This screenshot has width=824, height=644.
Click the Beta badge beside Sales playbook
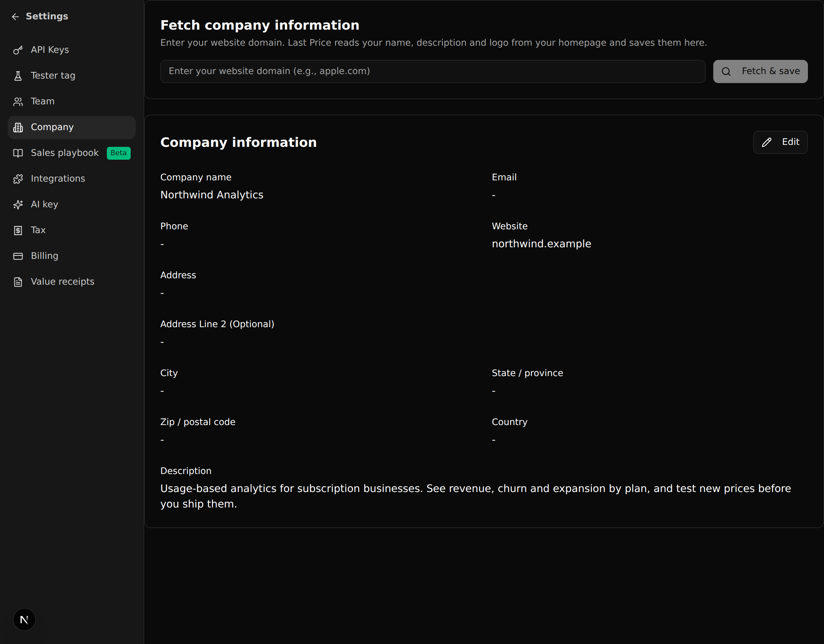click(x=118, y=153)
